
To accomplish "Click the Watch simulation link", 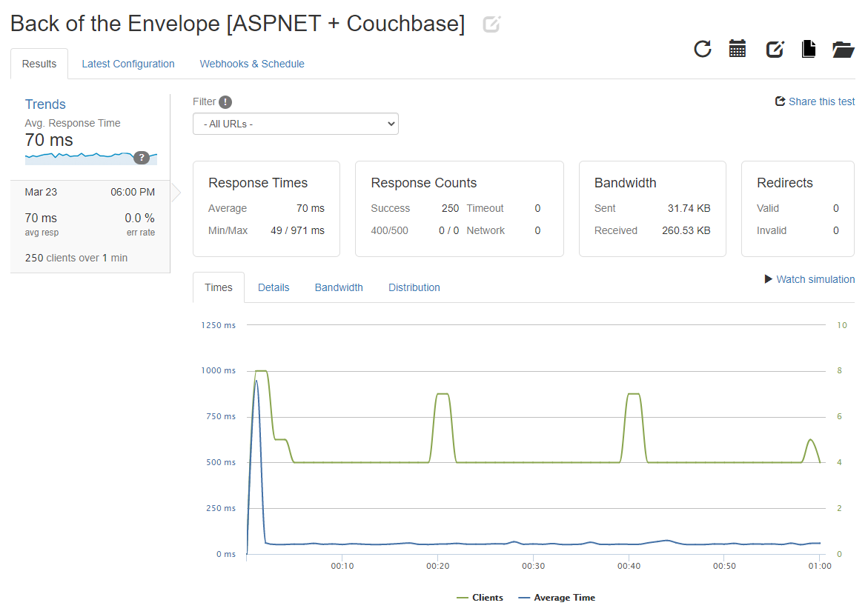I will (815, 279).
